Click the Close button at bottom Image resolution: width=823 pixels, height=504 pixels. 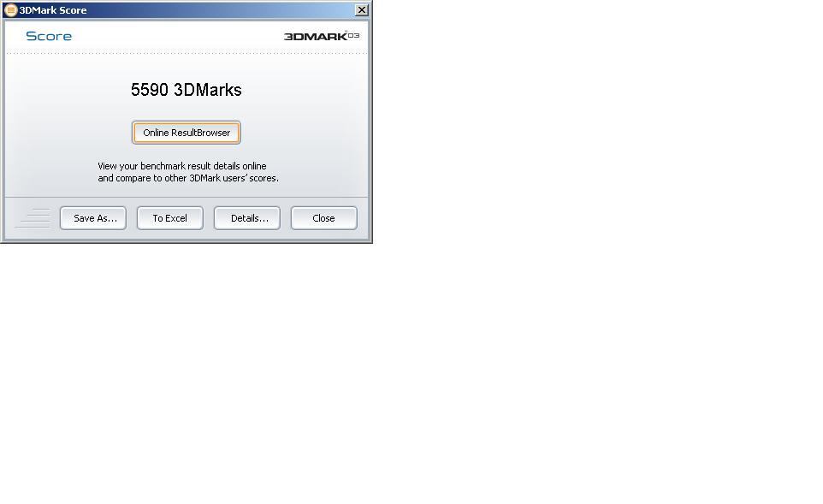click(x=324, y=218)
